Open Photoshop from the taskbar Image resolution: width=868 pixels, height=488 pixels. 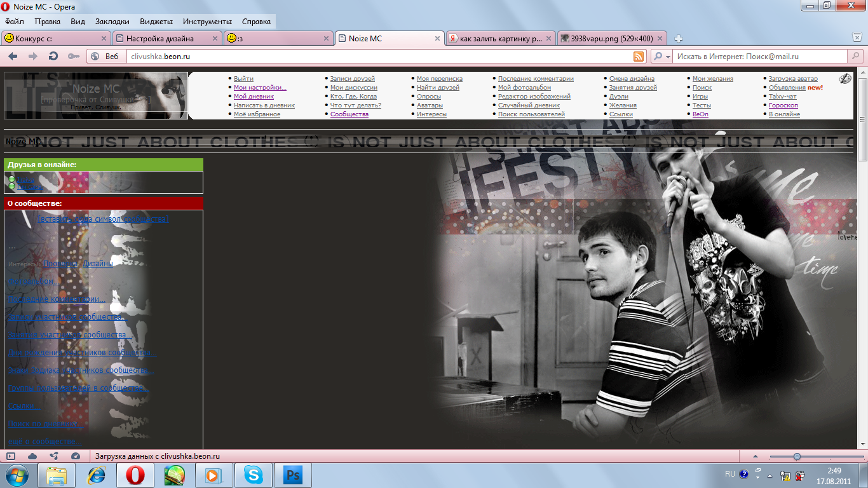(294, 475)
